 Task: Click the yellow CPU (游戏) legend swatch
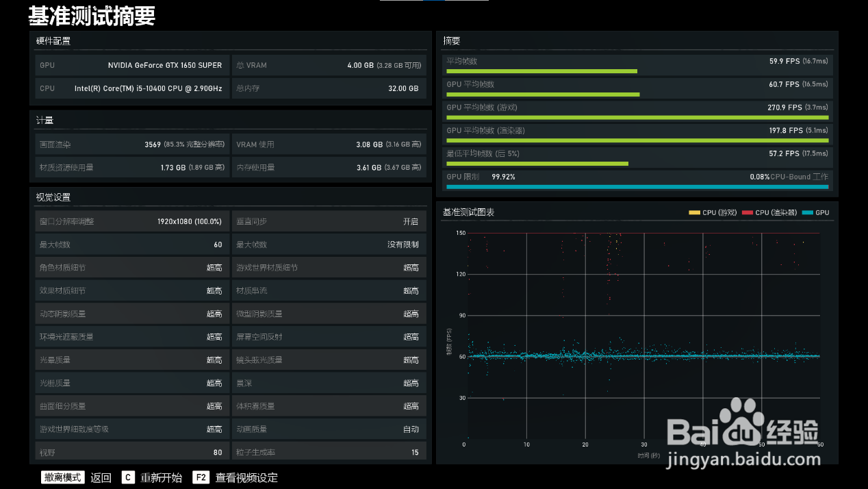pos(694,213)
